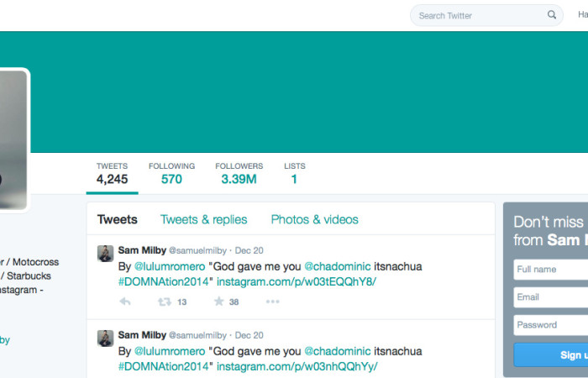Image resolution: width=588 pixels, height=378 pixels.
Task: View the 570 Following list
Action: (x=171, y=174)
